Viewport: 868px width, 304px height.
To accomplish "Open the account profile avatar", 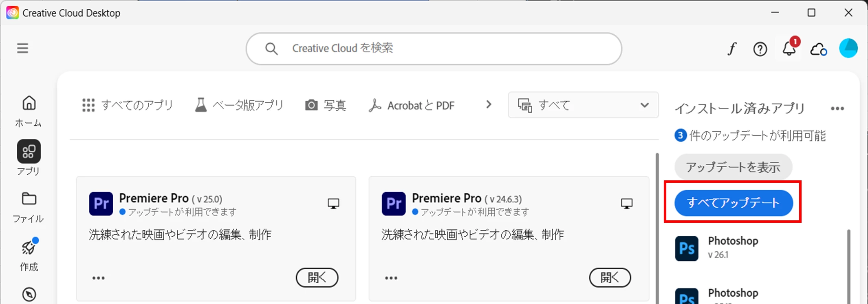I will click(x=848, y=48).
